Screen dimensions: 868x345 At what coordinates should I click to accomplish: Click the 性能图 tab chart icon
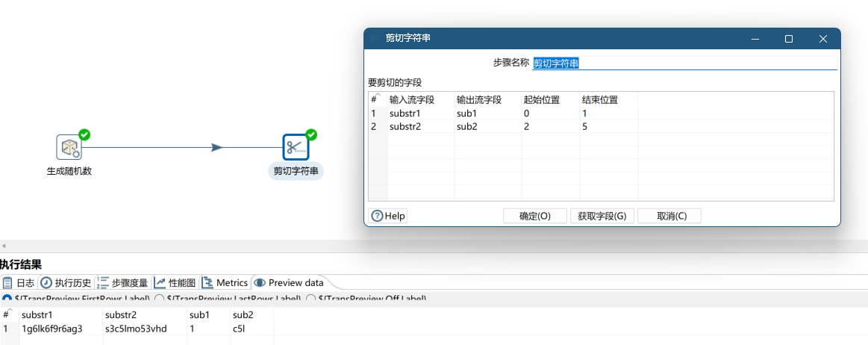160,283
